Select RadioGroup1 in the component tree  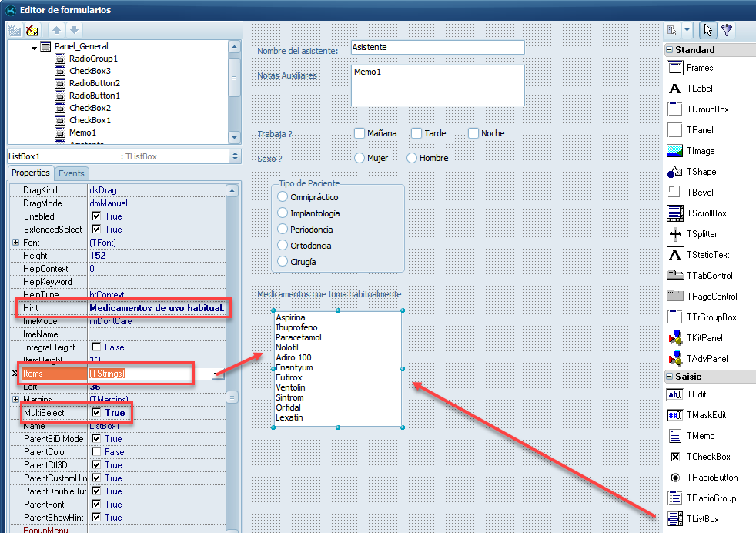pos(93,59)
